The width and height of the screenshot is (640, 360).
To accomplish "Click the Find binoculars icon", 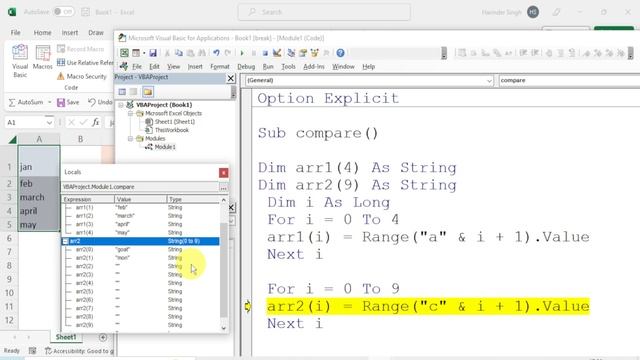I will (202, 53).
